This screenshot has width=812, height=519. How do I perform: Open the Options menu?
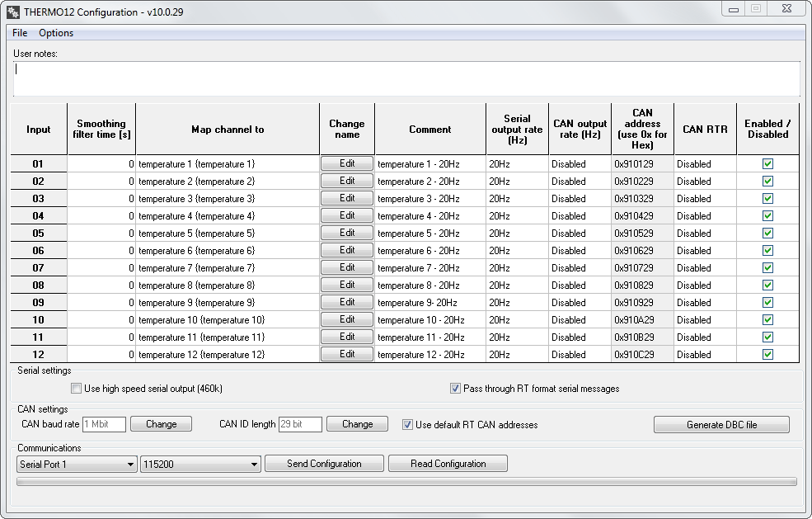56,33
